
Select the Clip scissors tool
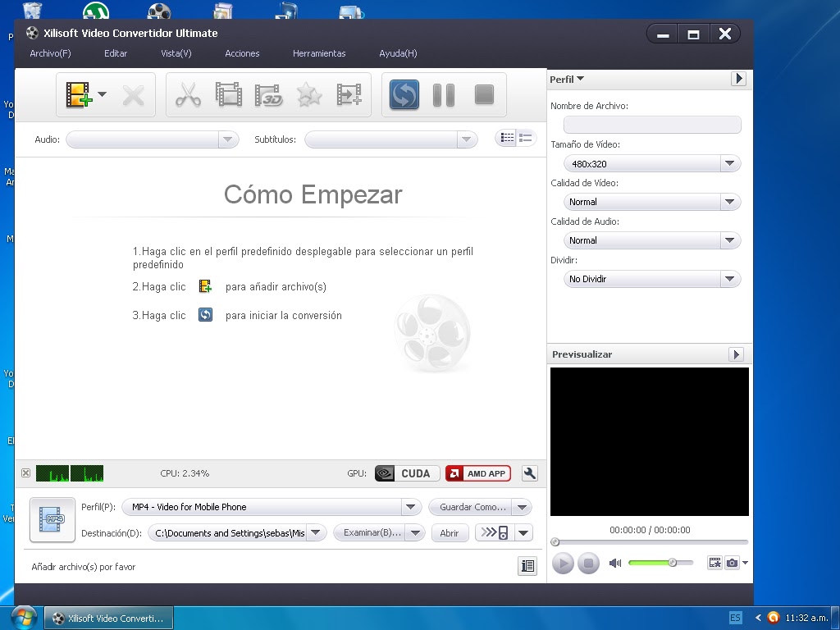point(188,95)
